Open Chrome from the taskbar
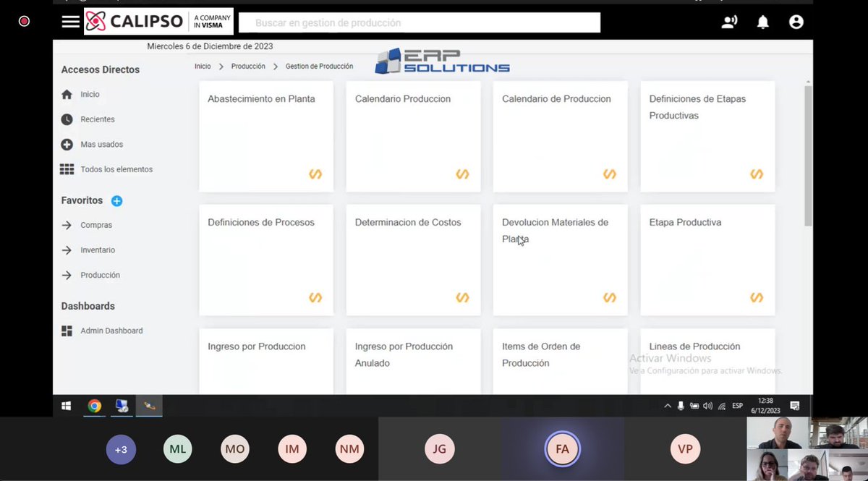Image resolution: width=868 pixels, height=481 pixels. coord(94,406)
